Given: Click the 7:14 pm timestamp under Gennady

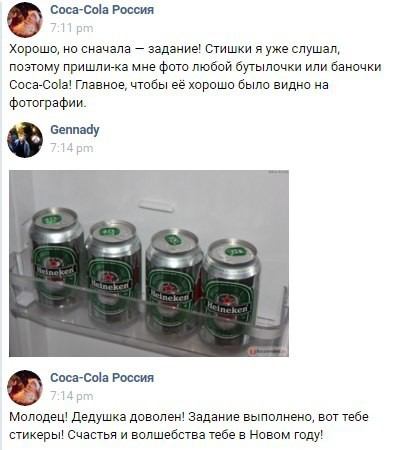Looking at the screenshot, I should [x=72, y=148].
